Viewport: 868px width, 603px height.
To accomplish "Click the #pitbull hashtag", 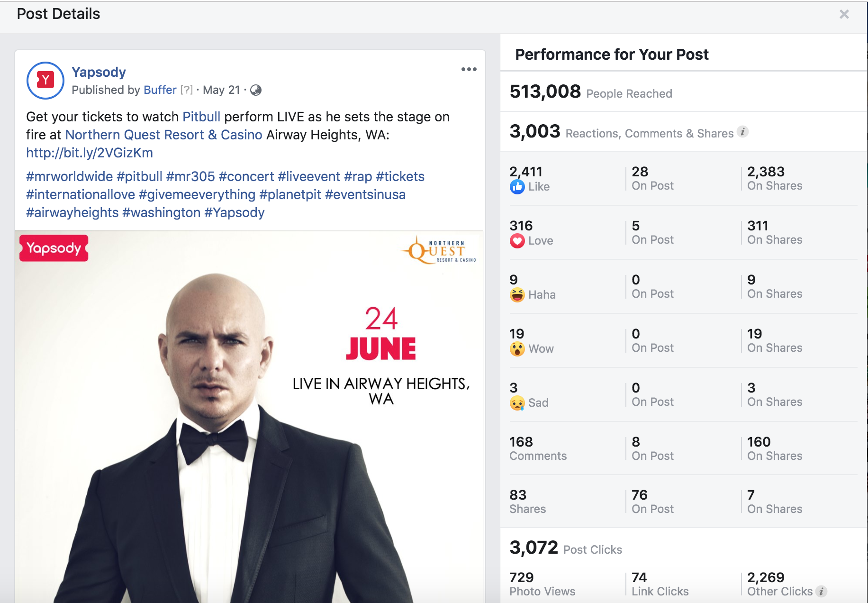I will point(141,176).
